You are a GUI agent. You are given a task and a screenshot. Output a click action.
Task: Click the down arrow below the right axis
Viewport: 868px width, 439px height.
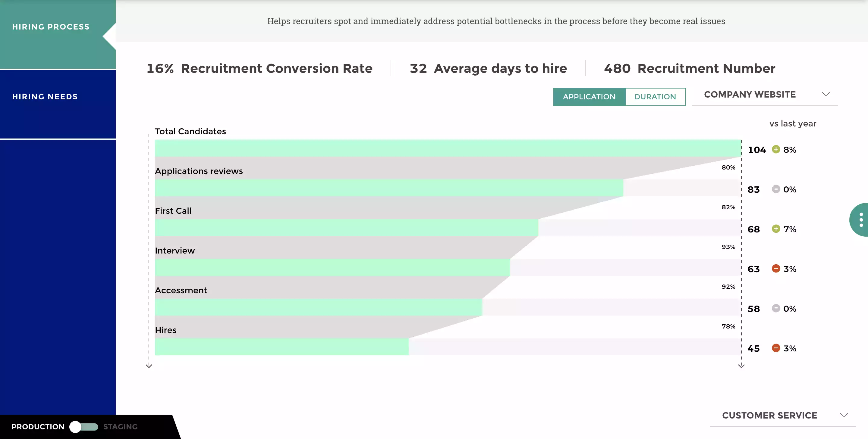coord(741,366)
